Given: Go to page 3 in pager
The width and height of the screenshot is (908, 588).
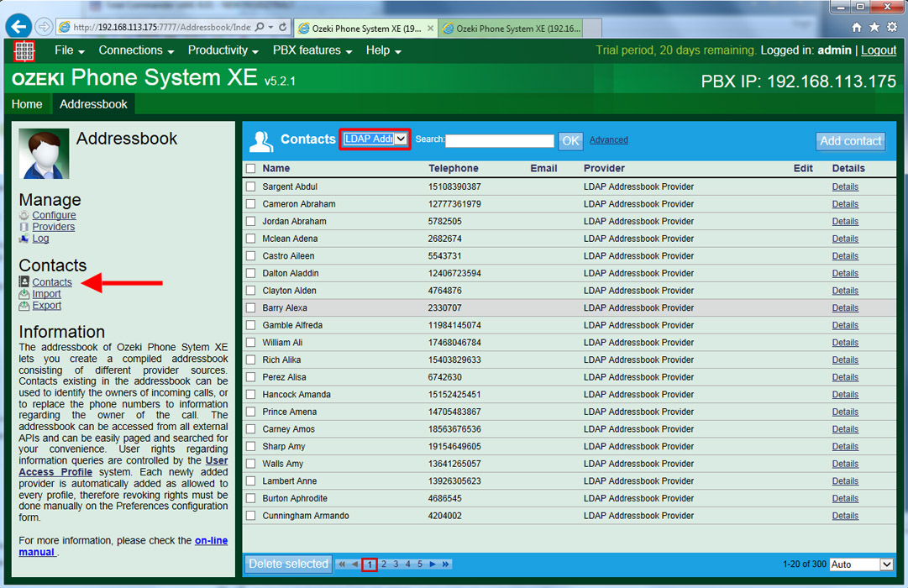Looking at the screenshot, I should point(396,564).
